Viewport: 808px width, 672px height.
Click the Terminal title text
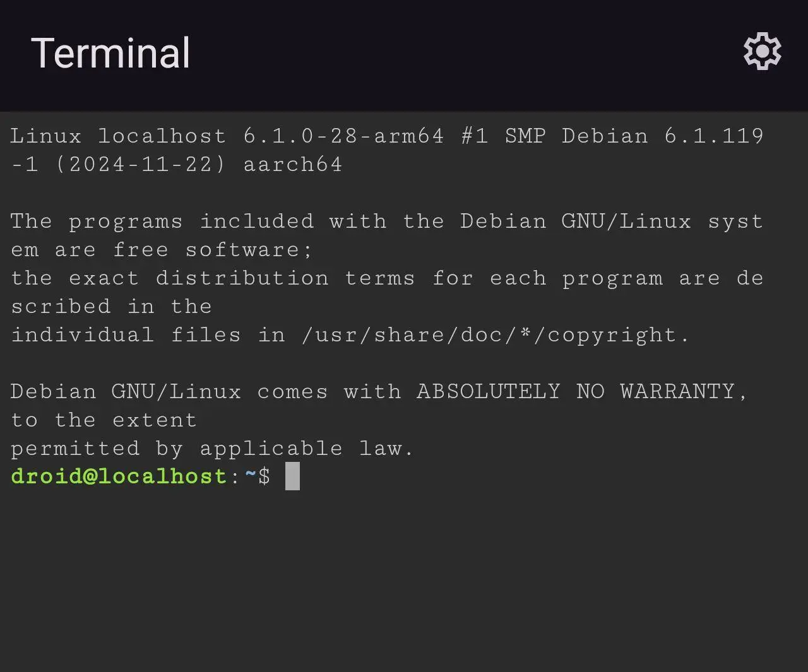pos(110,53)
